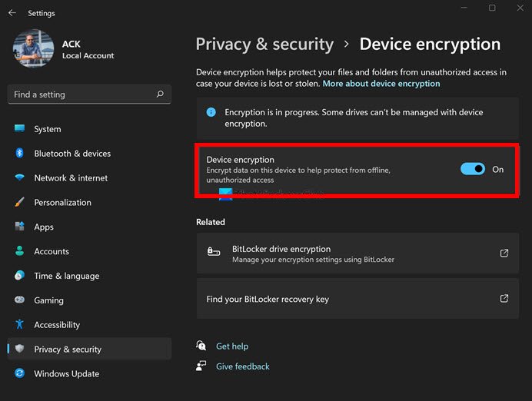Screen dimensions: 532x401
Task: Click the Find recovery key external-link icon
Action: point(504,299)
